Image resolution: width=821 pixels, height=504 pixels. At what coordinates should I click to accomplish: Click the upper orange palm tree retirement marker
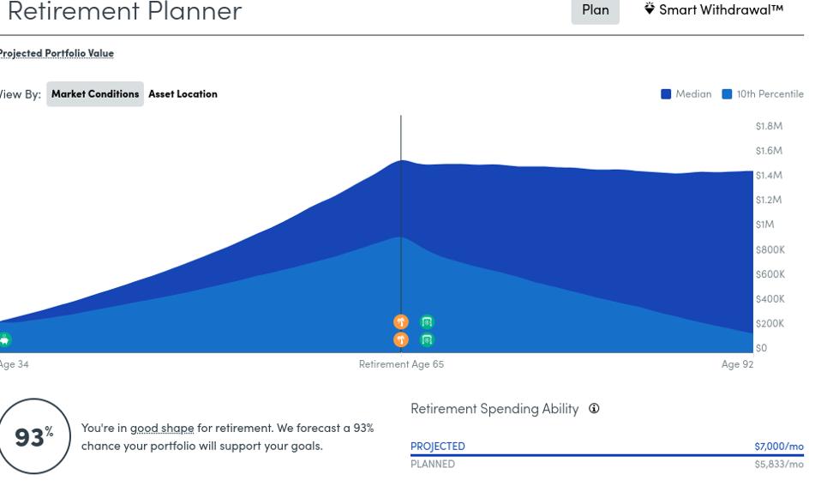[x=400, y=322]
